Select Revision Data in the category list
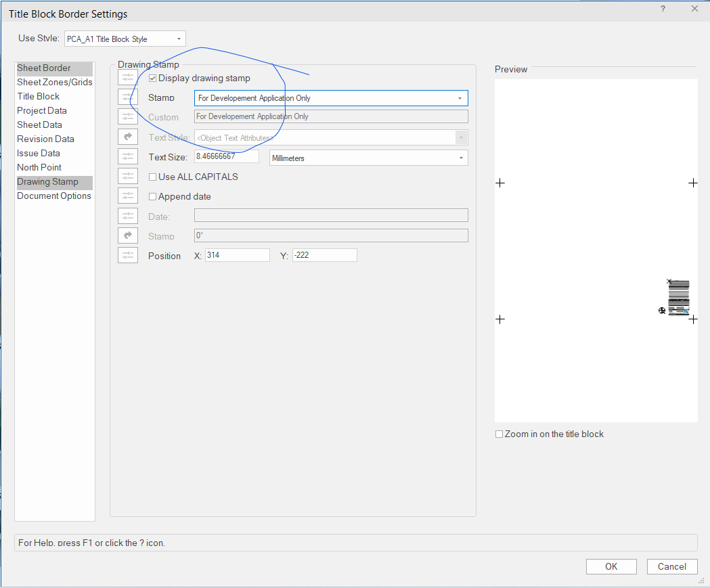Image resolution: width=710 pixels, height=588 pixels. (x=45, y=139)
